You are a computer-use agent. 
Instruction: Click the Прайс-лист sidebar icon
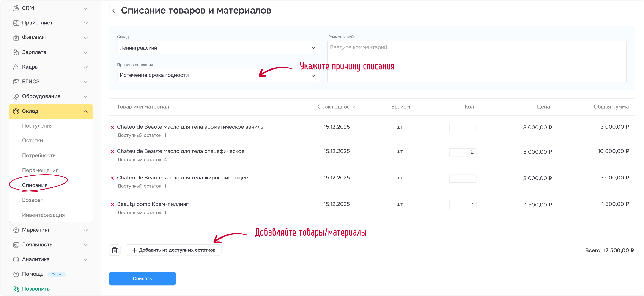(16, 23)
